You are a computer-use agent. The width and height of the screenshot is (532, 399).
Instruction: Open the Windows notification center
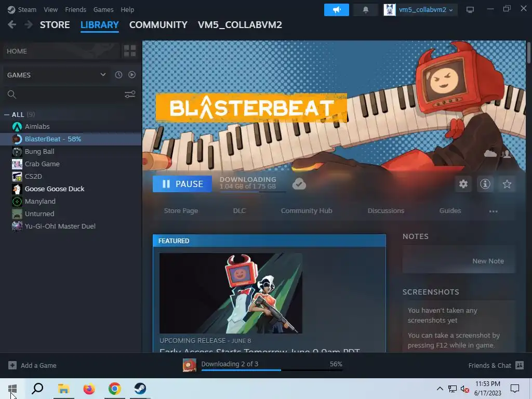pos(515,389)
